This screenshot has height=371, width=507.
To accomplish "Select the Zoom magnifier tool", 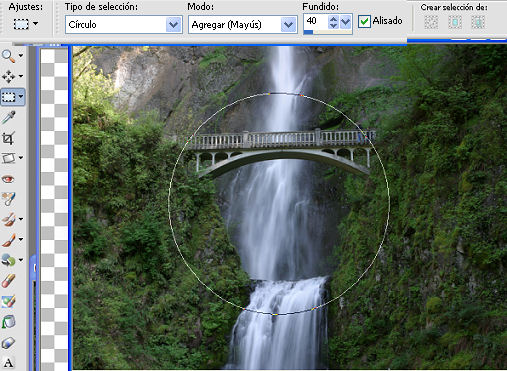I will point(8,56).
